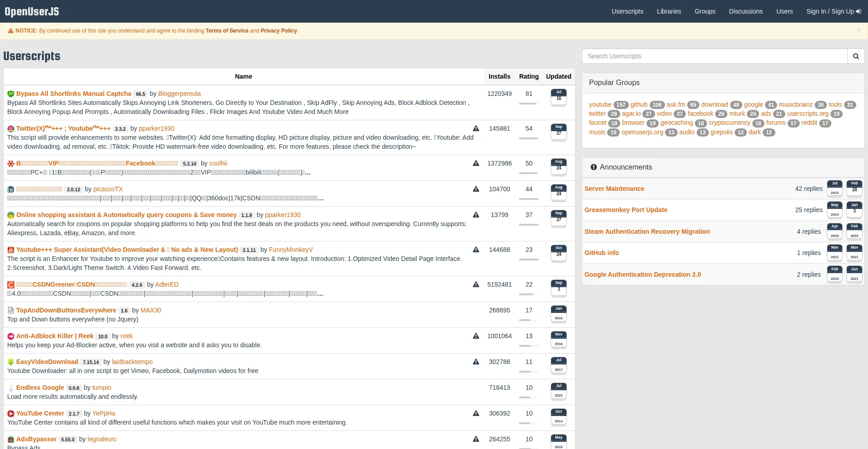
Task: Focus the Search Userscripts input field
Action: tap(714, 56)
